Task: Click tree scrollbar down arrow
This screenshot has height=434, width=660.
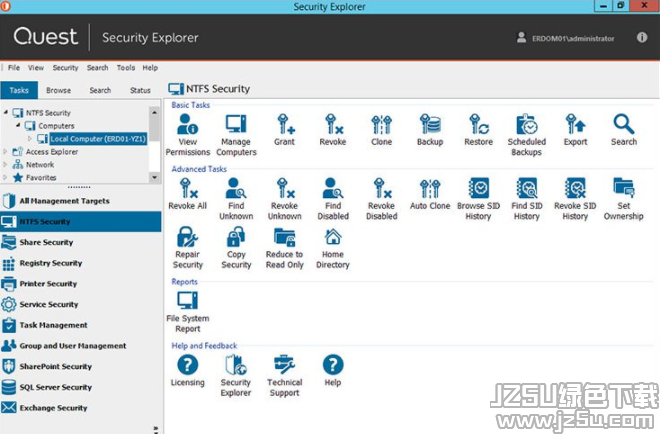Action: (x=154, y=177)
